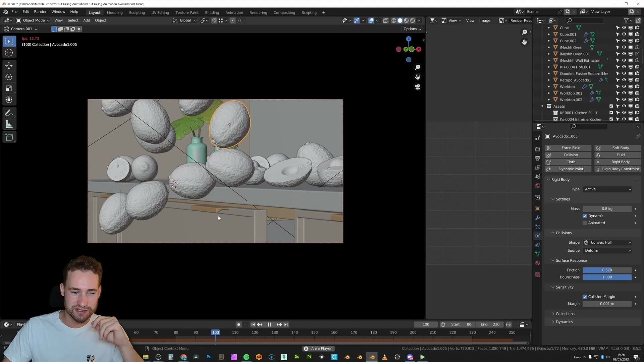Switch to the Compositing workspace tab
The width and height of the screenshot is (644, 362).
(284, 13)
